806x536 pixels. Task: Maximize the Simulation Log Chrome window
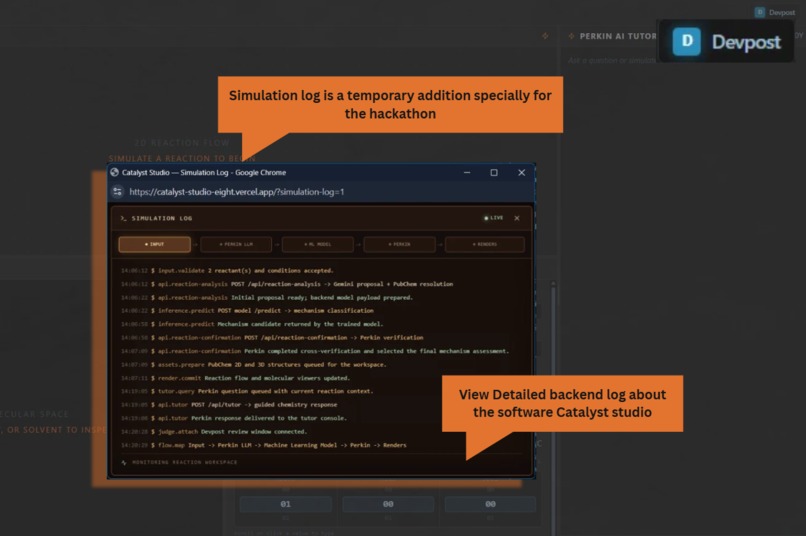494,173
